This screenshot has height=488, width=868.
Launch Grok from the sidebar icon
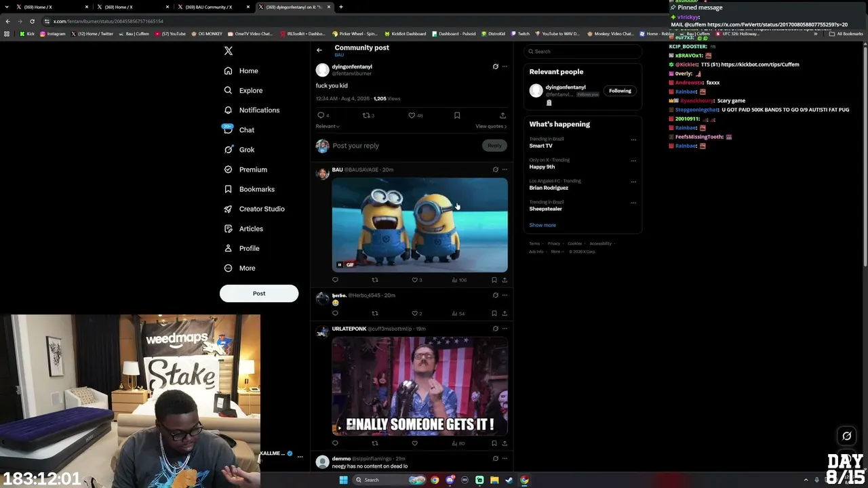click(229, 150)
